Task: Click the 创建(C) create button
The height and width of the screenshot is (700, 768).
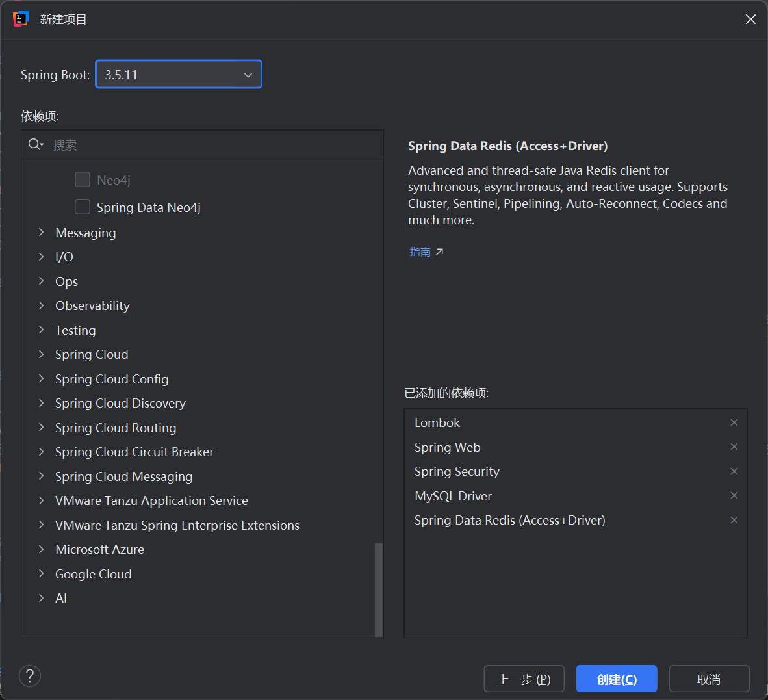Action: (x=617, y=679)
